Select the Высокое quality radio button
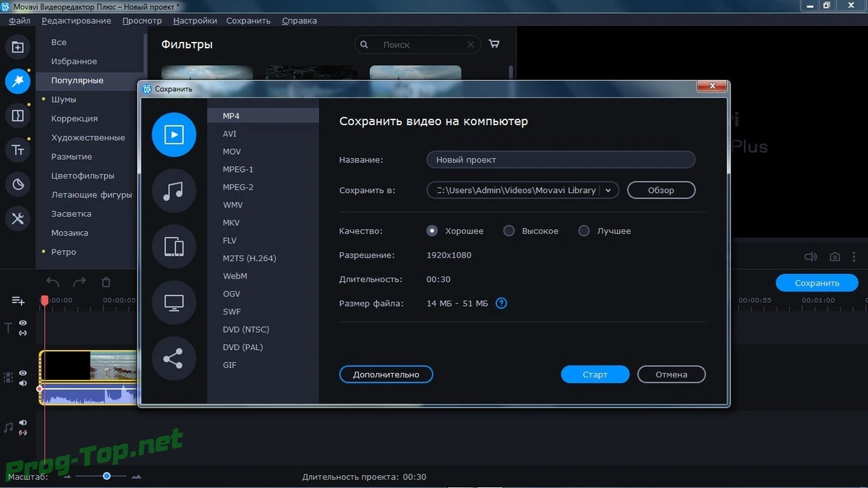This screenshot has height=488, width=868. click(x=509, y=231)
